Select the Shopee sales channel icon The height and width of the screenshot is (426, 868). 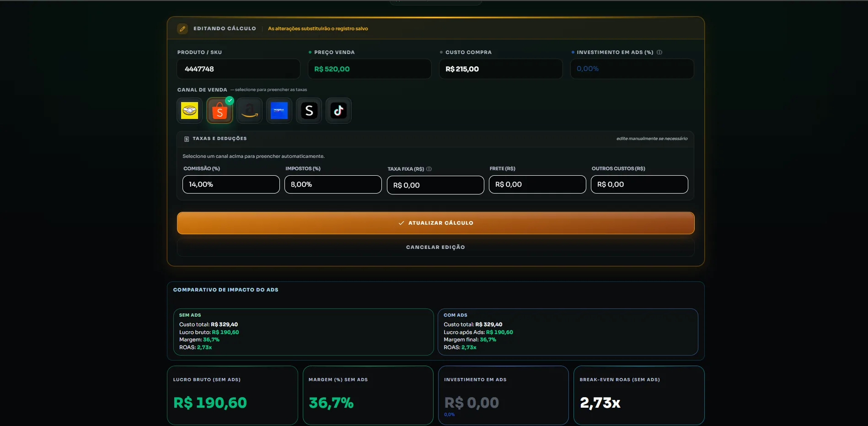coord(220,110)
